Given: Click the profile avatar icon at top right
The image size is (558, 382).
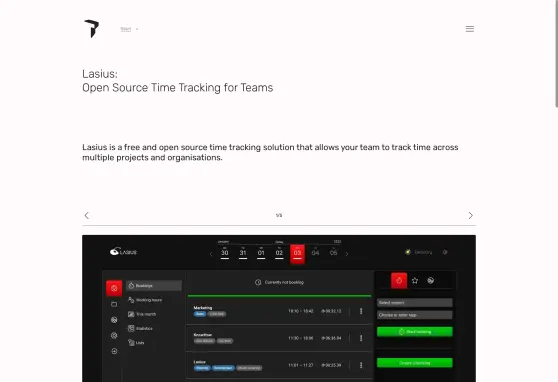Looking at the screenshot, I should (x=408, y=252).
